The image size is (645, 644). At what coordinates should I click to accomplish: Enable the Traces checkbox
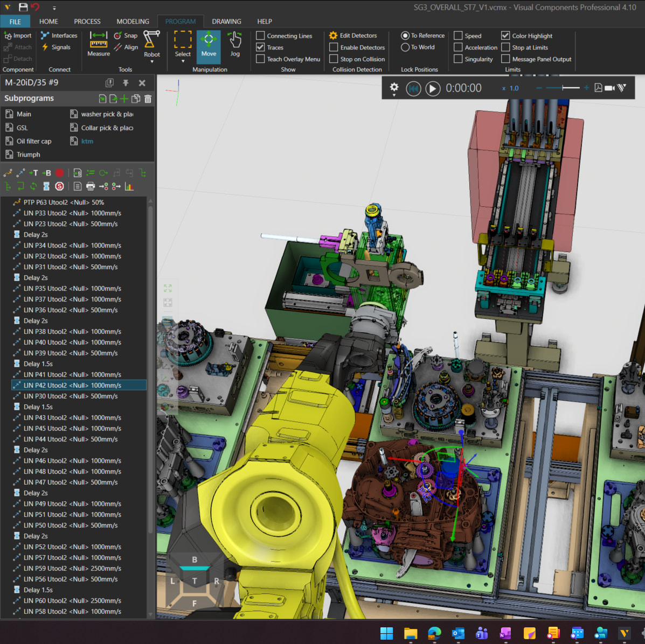260,47
